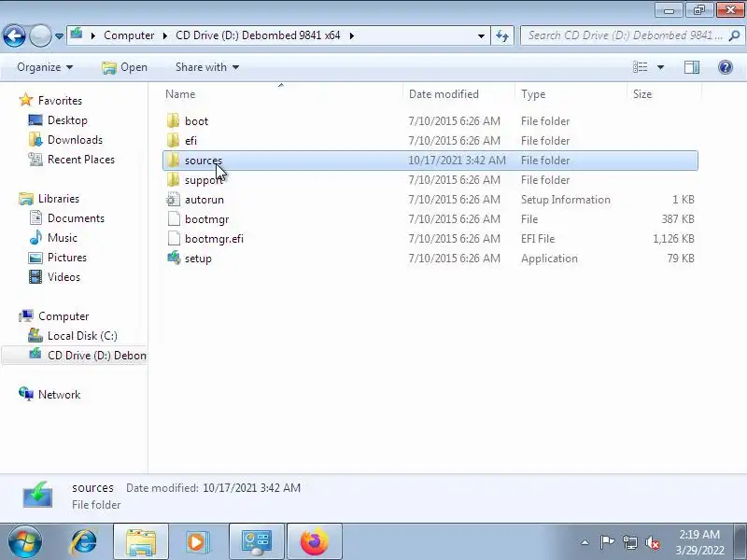Launch Windows Media Player from taskbar
The height and width of the screenshot is (560, 747).
click(196, 542)
